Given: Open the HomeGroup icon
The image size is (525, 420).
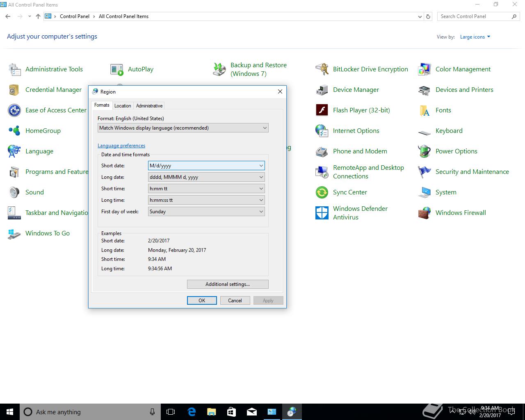Looking at the screenshot, I should (x=14, y=131).
